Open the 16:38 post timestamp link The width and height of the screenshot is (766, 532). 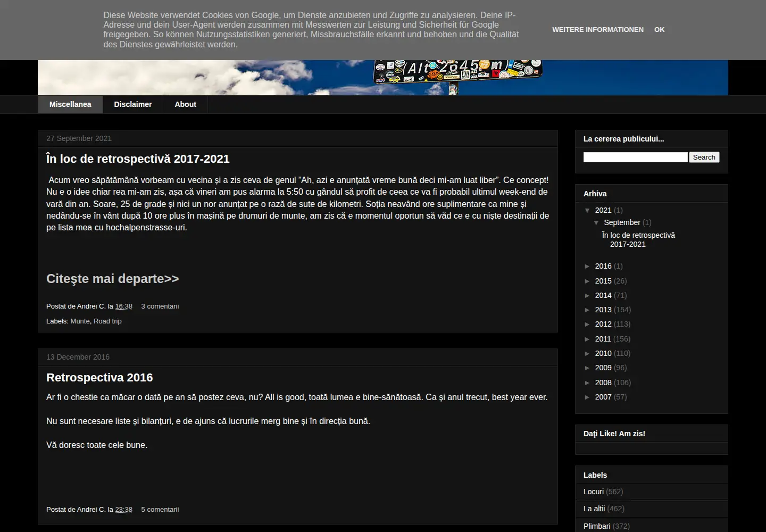pyautogui.click(x=123, y=306)
